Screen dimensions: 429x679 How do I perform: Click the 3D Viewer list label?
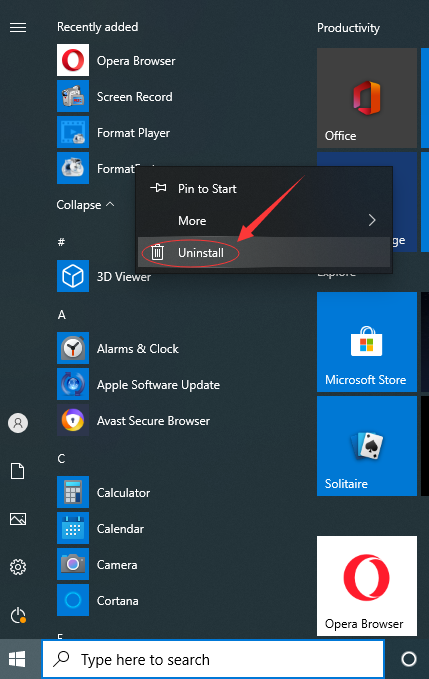click(124, 276)
